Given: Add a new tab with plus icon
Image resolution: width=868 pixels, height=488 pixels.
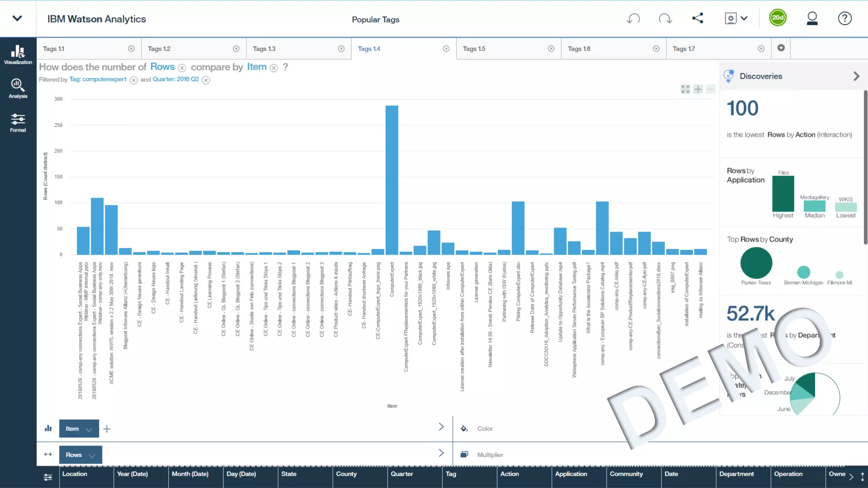Looking at the screenshot, I should [781, 48].
